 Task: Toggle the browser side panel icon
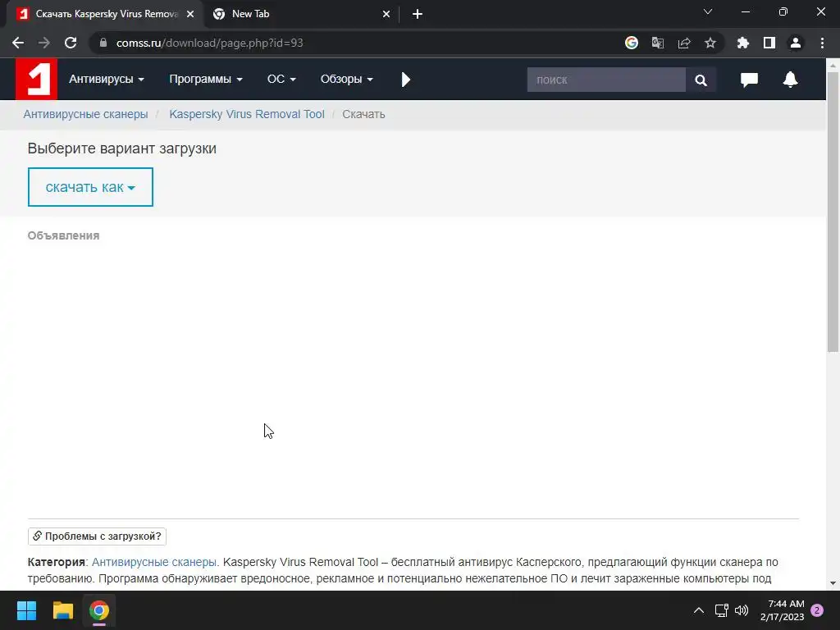769,43
